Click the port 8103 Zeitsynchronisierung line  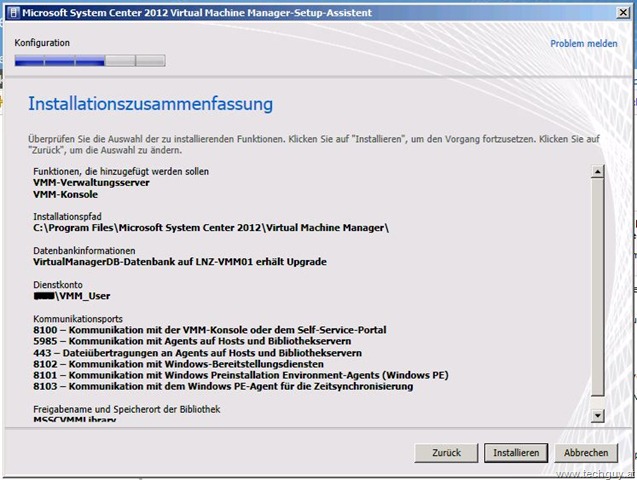223,386
